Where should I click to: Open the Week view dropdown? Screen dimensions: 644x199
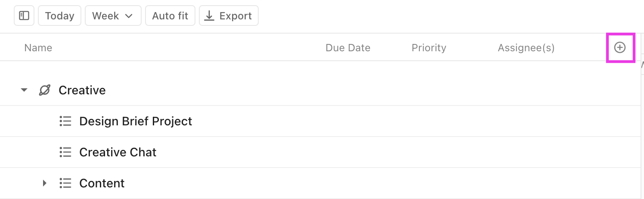coord(113,16)
